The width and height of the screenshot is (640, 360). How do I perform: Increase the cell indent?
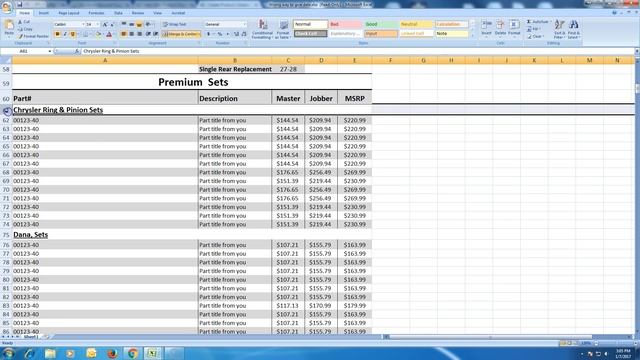[x=156, y=34]
